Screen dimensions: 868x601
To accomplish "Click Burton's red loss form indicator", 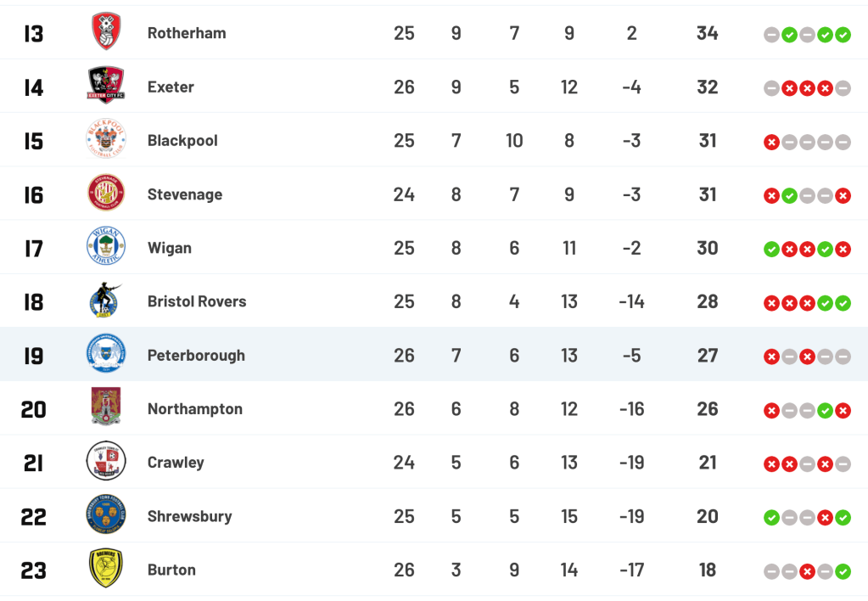I will (x=807, y=571).
